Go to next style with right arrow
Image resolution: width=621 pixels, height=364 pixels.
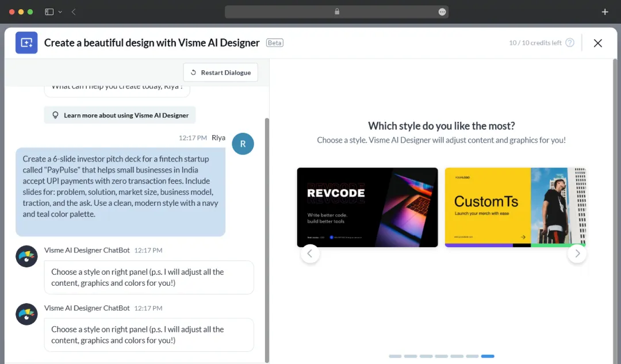click(x=577, y=254)
